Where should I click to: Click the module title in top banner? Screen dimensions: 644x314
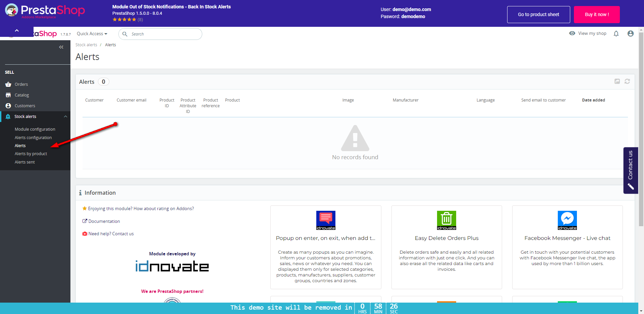[171, 7]
